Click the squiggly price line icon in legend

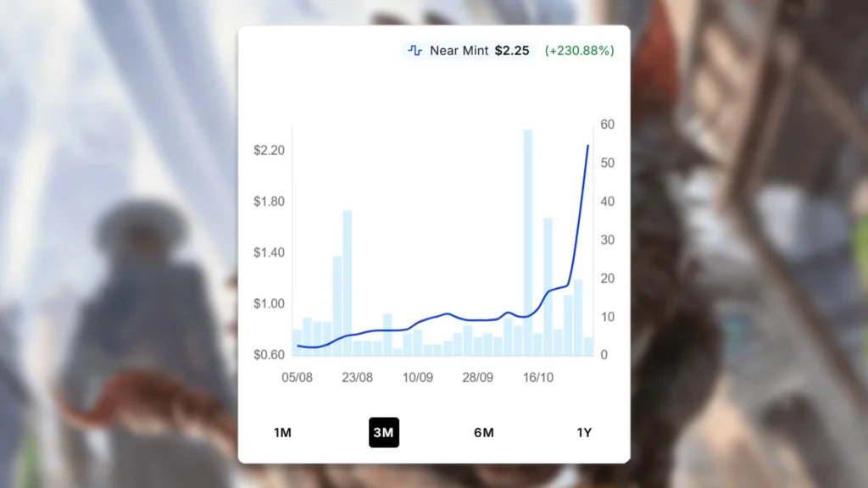click(415, 51)
